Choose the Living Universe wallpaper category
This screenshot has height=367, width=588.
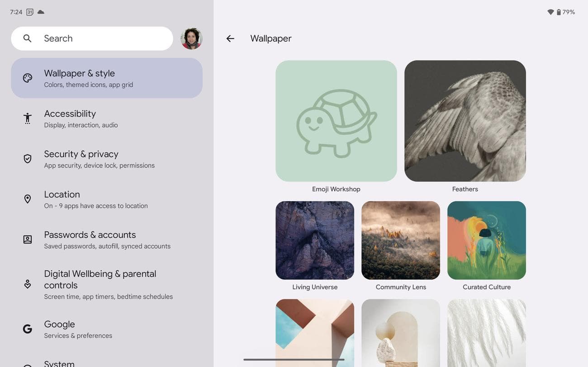[315, 240]
